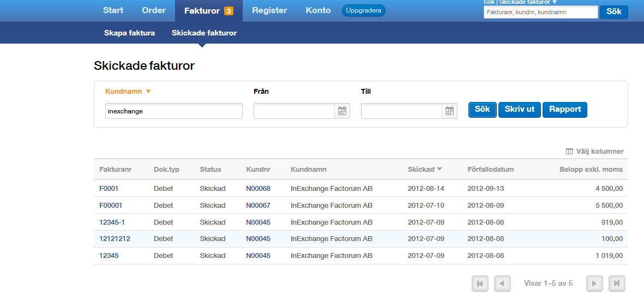Viewport: 644px width, 295px height.
Task: Open invoice F00001
Action: [x=111, y=206]
